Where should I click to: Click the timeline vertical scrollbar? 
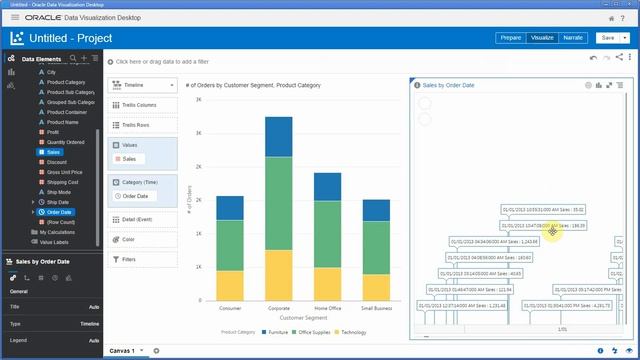click(626, 208)
